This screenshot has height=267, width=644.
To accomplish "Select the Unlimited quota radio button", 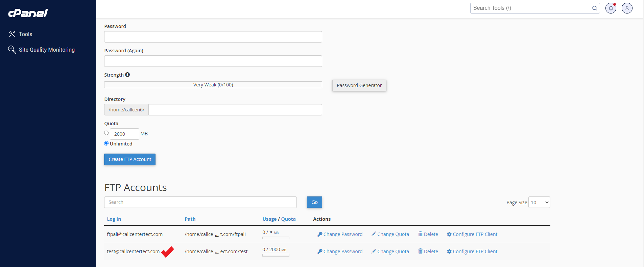I will click(x=106, y=143).
